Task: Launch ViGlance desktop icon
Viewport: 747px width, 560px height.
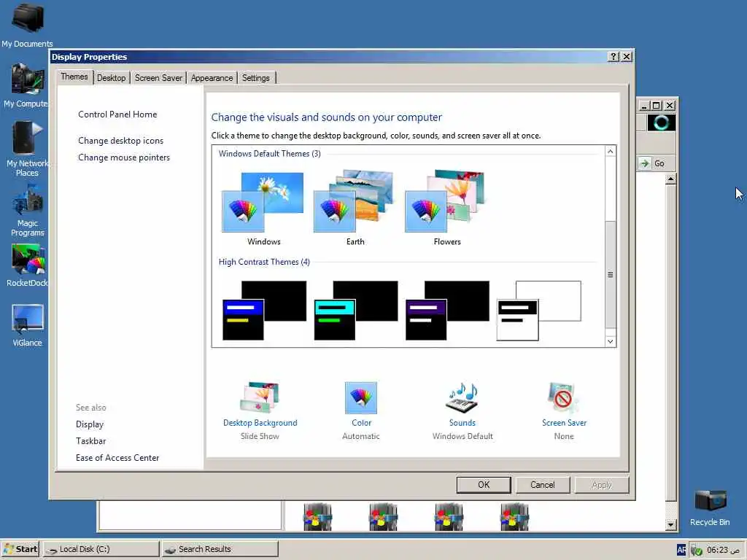Action: click(28, 326)
